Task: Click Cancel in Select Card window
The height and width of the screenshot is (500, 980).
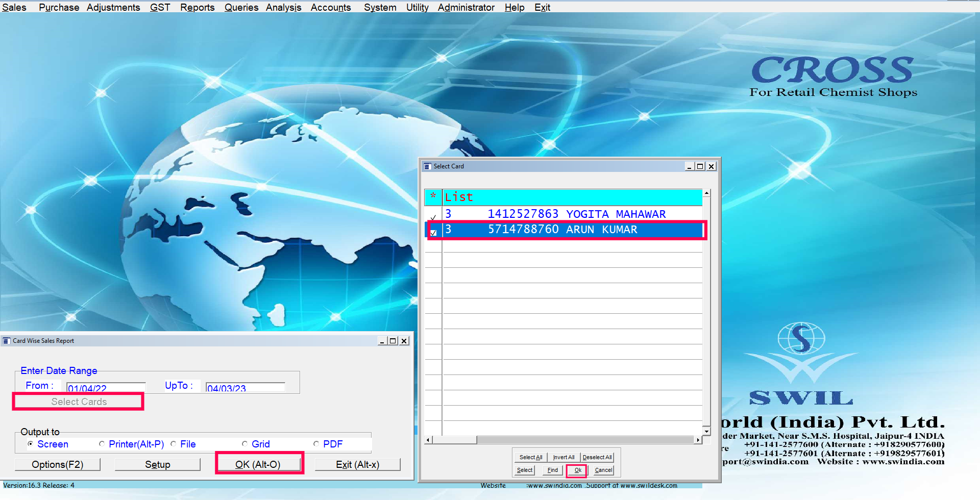Action: coord(603,470)
